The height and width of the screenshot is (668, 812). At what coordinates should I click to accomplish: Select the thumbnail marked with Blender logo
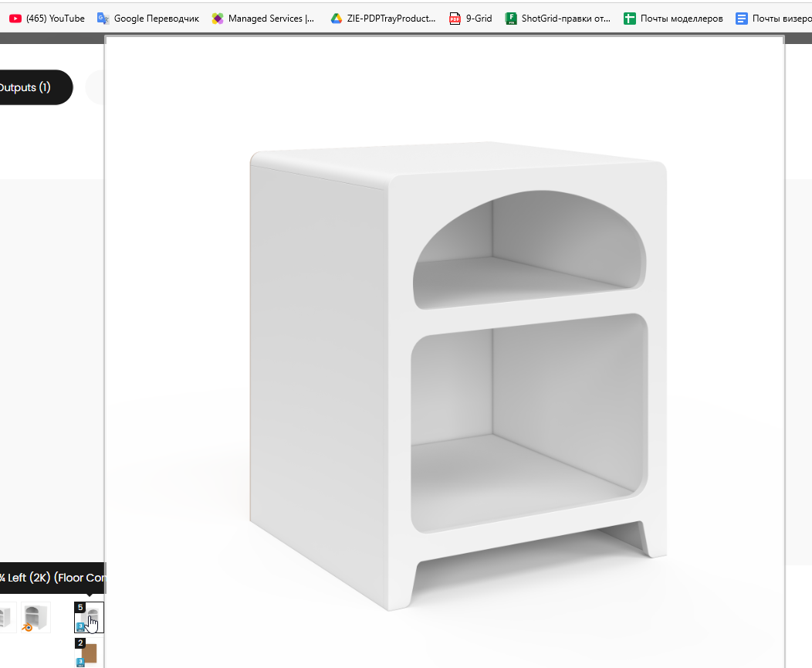[x=36, y=617]
